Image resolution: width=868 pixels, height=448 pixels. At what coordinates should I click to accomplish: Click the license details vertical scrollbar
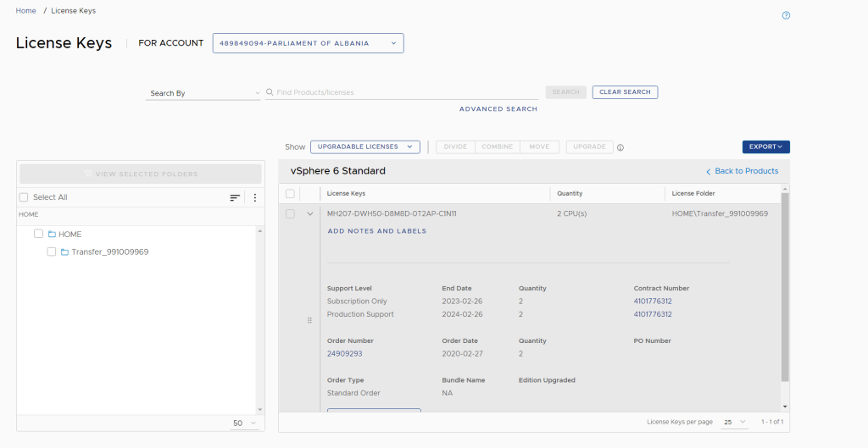785,288
